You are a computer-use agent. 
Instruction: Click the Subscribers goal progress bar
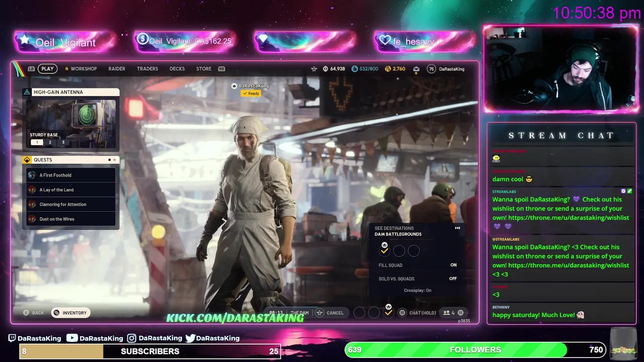point(150,351)
